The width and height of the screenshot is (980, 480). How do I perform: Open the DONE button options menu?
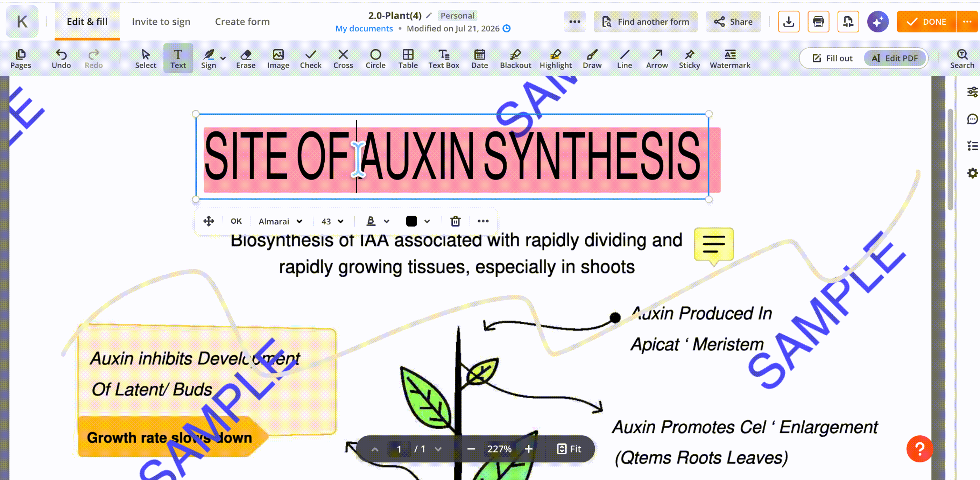967,22
